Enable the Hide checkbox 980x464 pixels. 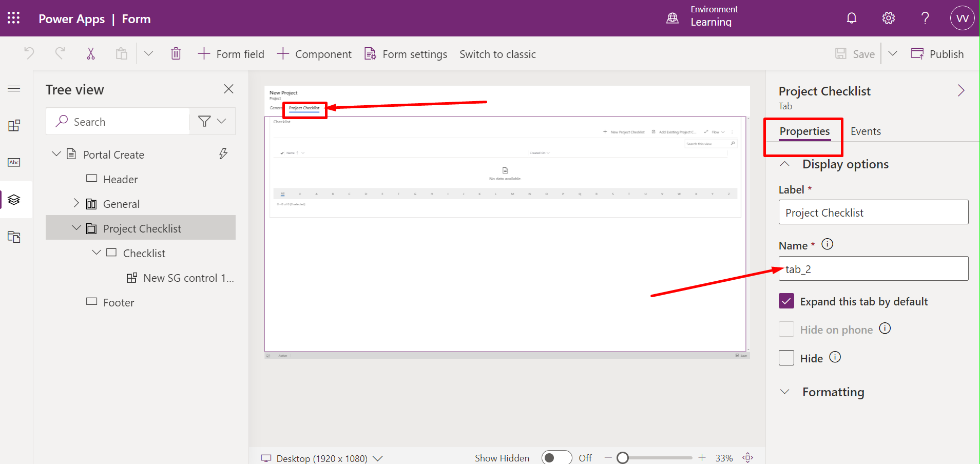click(786, 358)
